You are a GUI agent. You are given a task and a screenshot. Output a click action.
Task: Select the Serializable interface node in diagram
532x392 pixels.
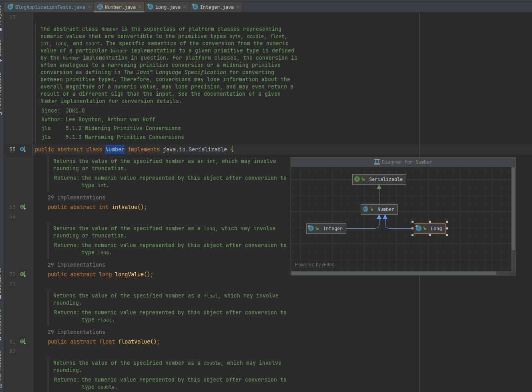coord(379,179)
